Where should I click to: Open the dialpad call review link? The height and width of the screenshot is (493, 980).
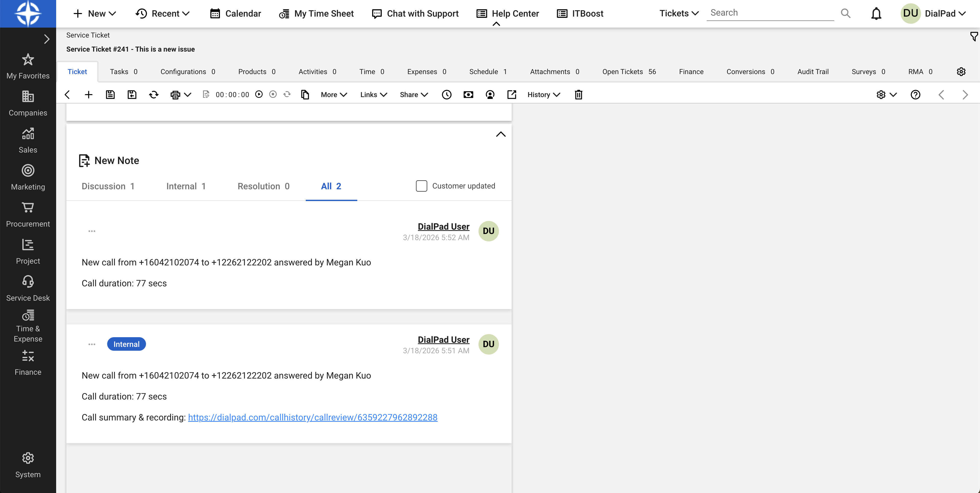click(x=313, y=417)
